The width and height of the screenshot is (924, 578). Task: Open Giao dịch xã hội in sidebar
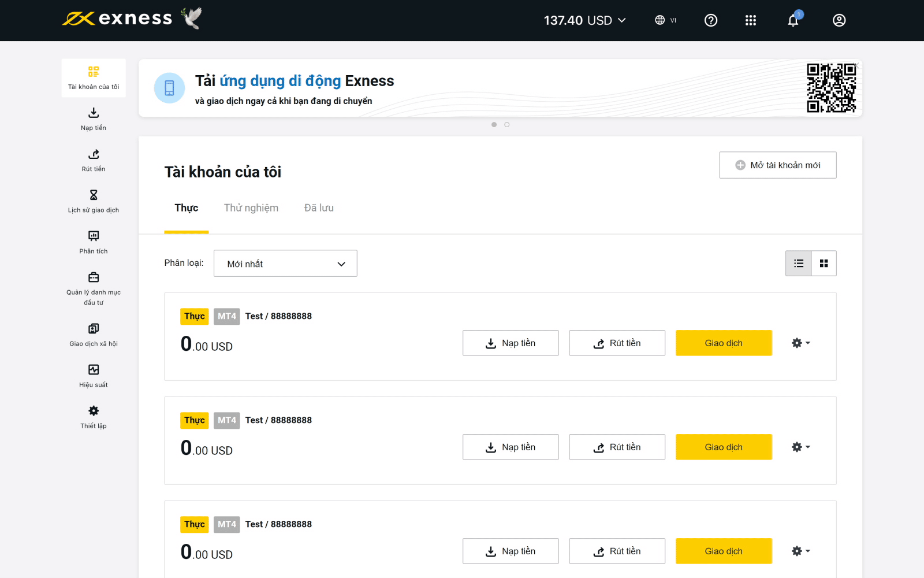[94, 335]
